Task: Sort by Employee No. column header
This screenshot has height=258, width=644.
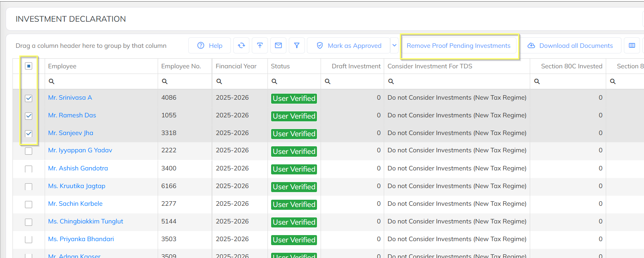Action: coord(181,66)
